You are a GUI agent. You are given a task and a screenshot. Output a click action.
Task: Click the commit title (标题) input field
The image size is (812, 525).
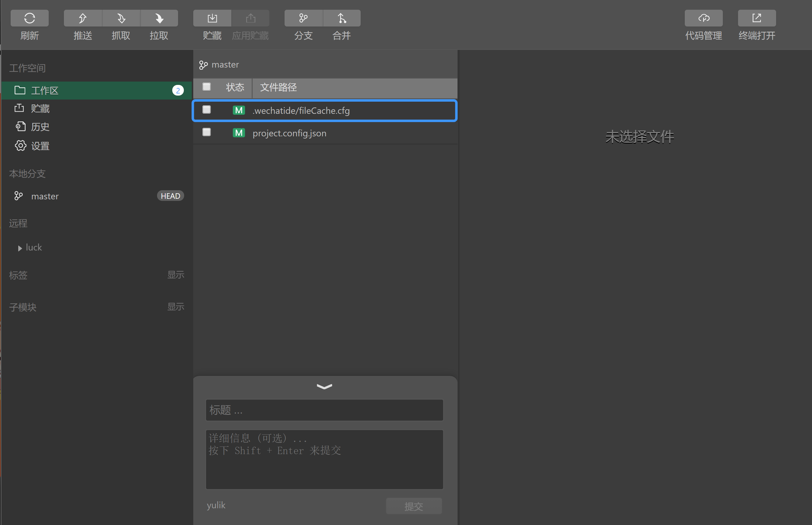click(324, 410)
